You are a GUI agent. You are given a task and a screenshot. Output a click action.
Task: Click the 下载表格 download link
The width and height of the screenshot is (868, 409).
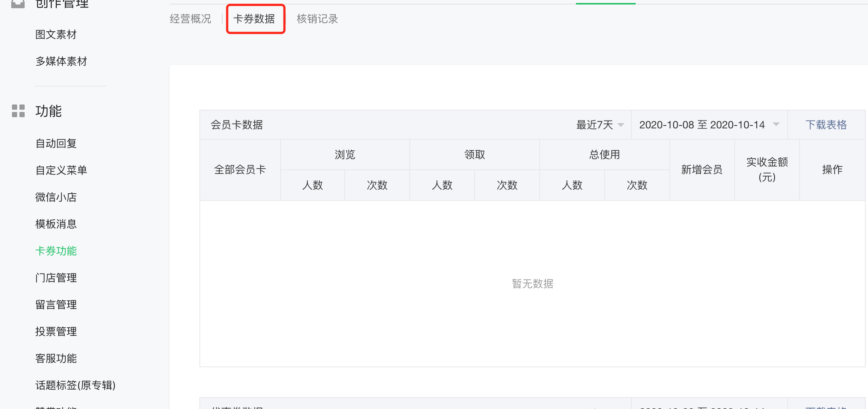tap(826, 125)
